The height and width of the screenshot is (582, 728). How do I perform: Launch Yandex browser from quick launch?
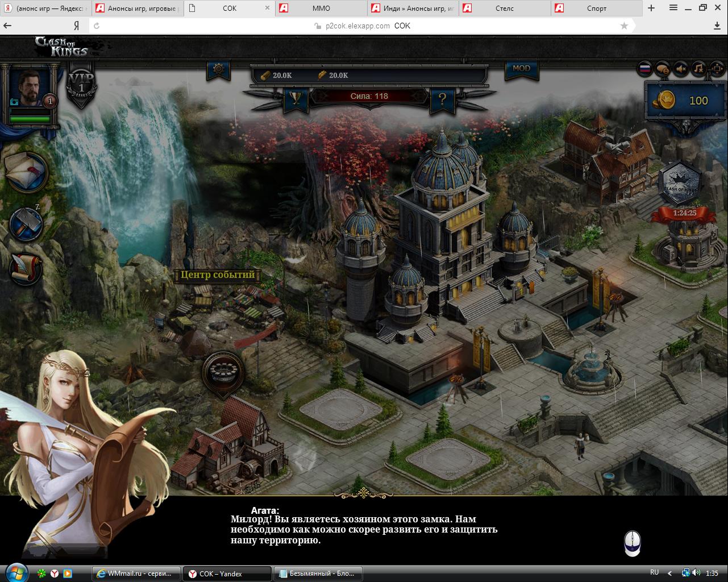click(x=55, y=573)
